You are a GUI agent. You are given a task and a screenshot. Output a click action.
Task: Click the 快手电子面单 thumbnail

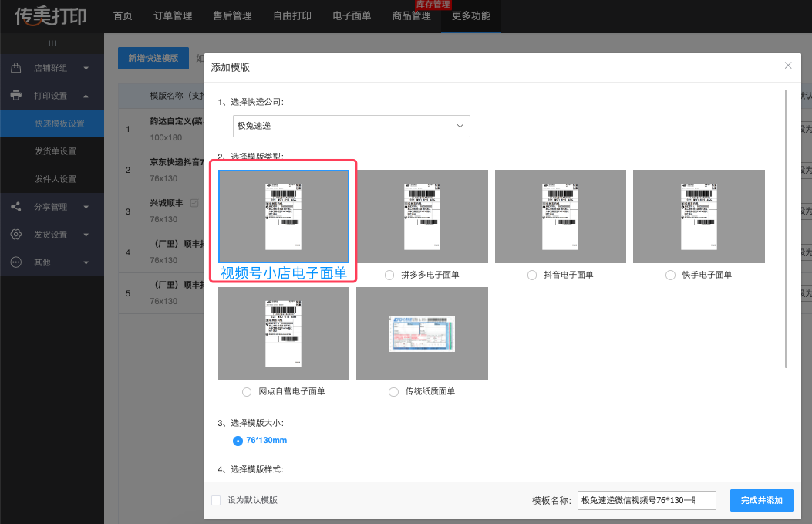pyautogui.click(x=699, y=216)
